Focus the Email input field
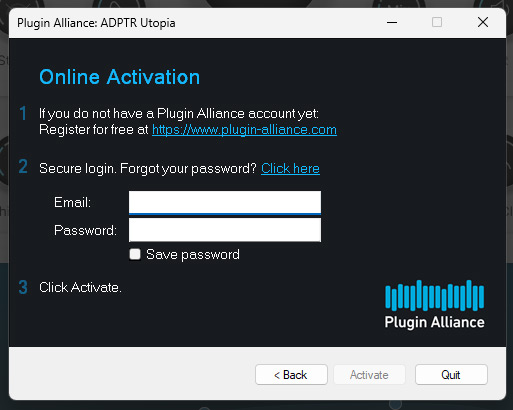Viewport: 513px width, 410px height. pyautogui.click(x=225, y=202)
